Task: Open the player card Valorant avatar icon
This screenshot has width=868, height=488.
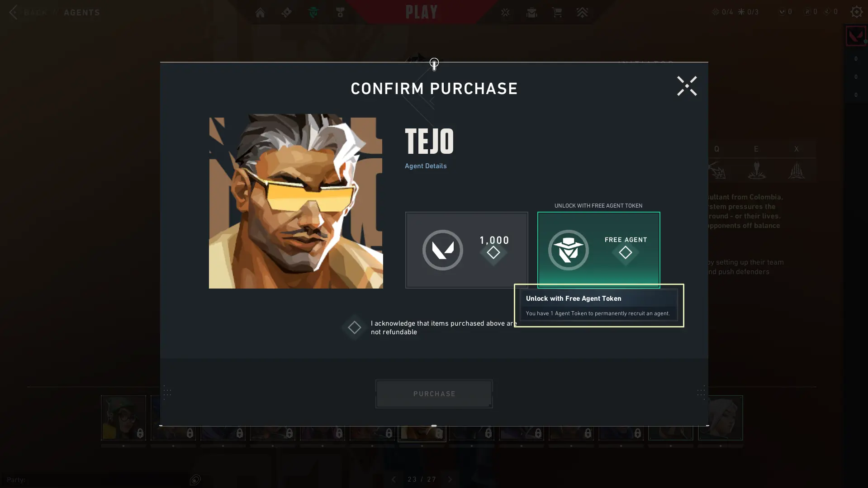Action: pyautogui.click(x=856, y=36)
